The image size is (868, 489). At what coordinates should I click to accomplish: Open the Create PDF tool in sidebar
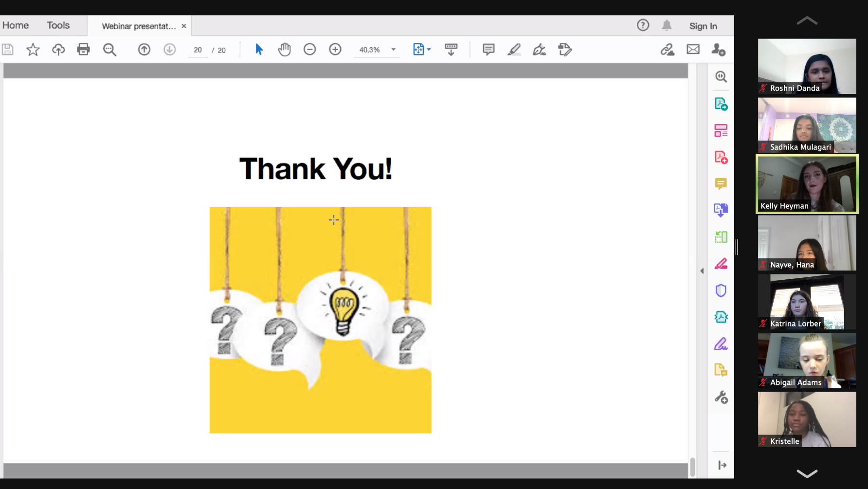[721, 158]
